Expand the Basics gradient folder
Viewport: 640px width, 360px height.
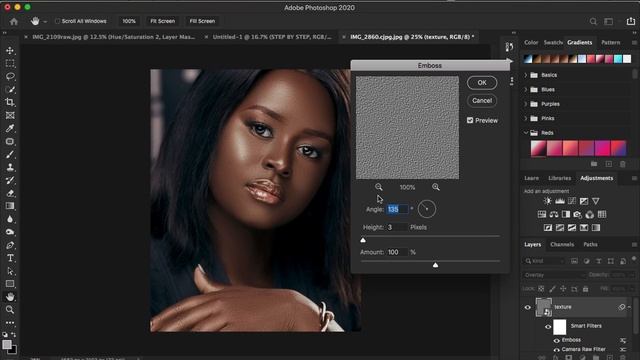(x=526, y=75)
